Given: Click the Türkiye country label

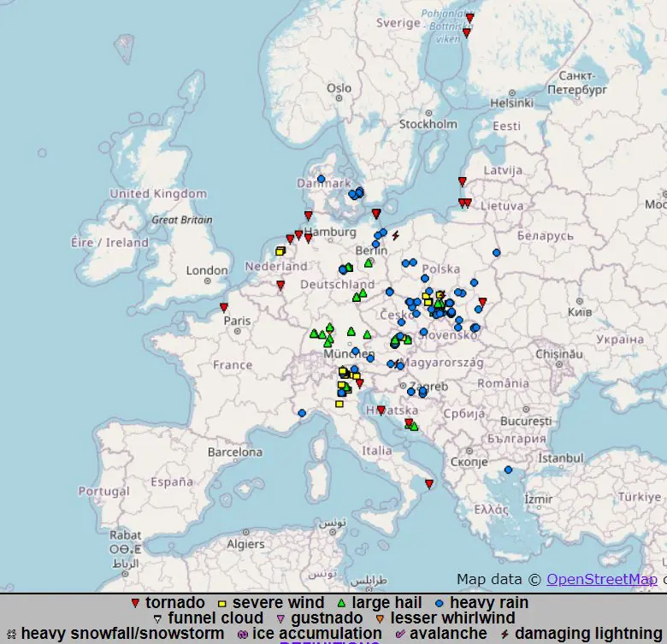Looking at the screenshot, I should coord(640,497).
